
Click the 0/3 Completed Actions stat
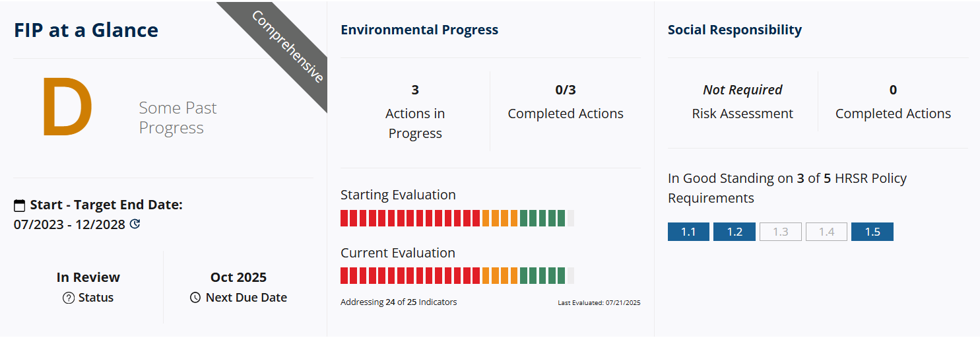pos(566,104)
